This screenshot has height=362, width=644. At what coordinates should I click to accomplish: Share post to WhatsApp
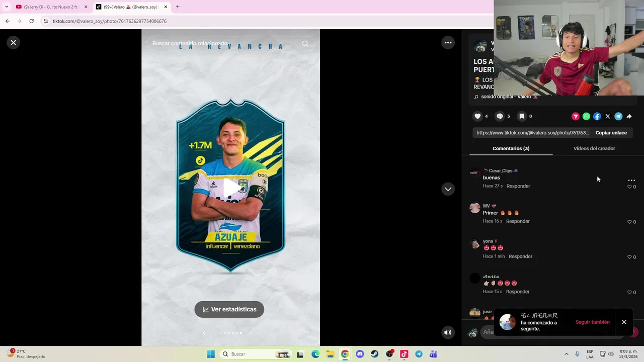(586, 116)
